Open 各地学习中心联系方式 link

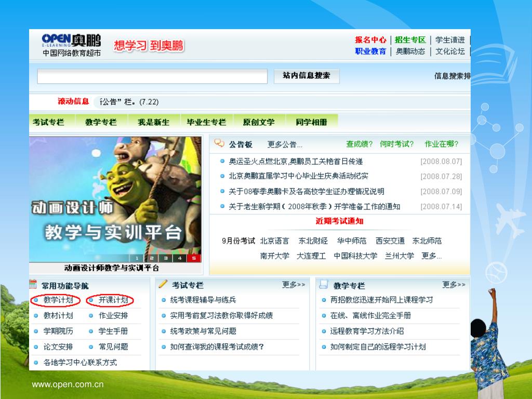[x=80, y=362]
